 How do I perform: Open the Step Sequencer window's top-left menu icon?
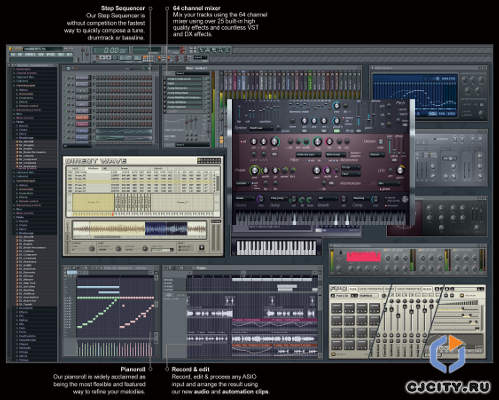click(68, 68)
